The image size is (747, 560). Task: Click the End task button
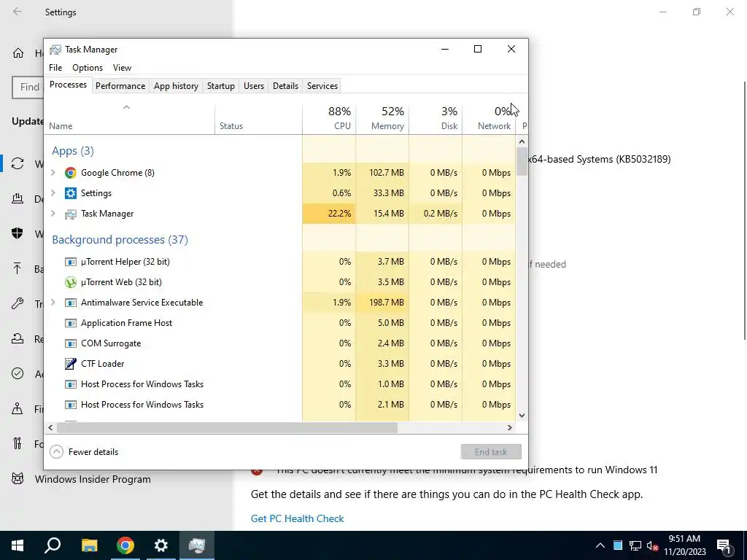pyautogui.click(x=491, y=452)
